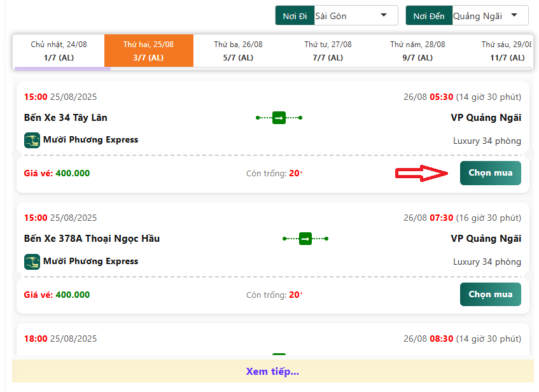Choose the Thứ năm, 28/08 date tab
The image size is (539, 392).
click(417, 51)
